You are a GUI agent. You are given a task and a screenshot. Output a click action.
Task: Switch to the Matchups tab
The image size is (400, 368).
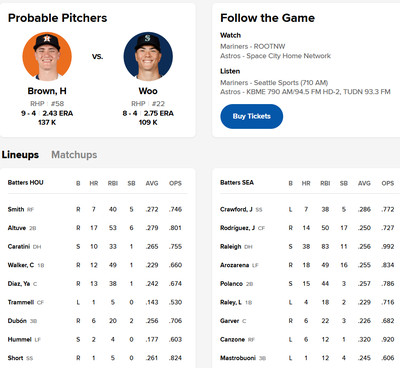point(74,155)
